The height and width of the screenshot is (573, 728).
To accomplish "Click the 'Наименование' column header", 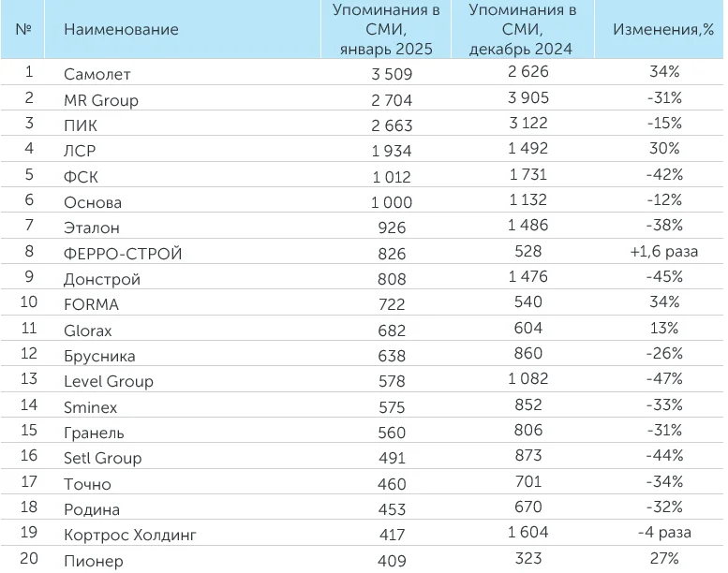I will click(121, 29).
